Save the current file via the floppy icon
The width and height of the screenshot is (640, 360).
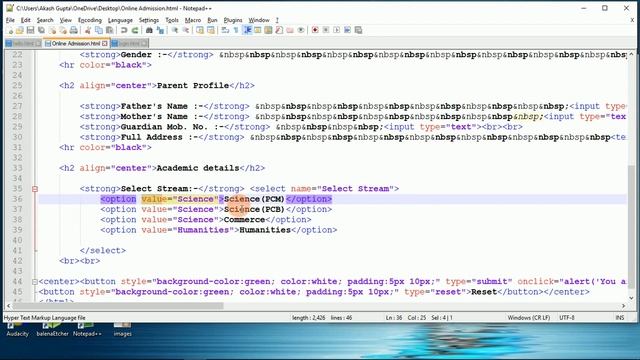(31, 30)
